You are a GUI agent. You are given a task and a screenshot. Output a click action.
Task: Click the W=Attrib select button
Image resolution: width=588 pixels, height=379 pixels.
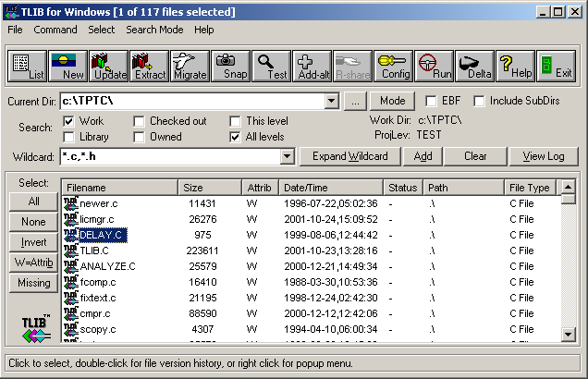[x=34, y=263]
